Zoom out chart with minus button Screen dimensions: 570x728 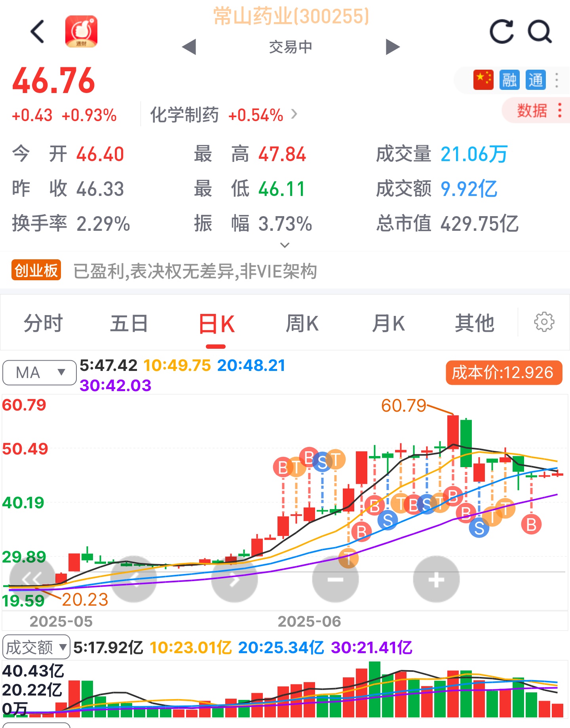pos(335,580)
